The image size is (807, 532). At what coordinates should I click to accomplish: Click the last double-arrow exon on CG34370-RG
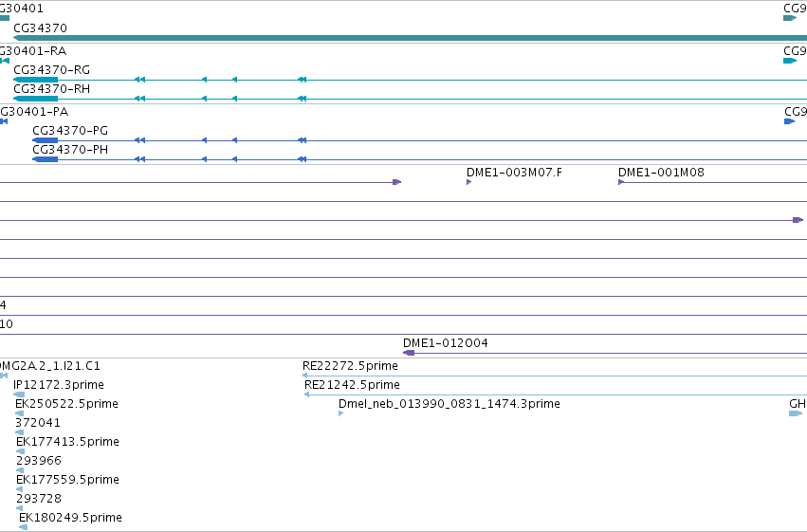303,80
